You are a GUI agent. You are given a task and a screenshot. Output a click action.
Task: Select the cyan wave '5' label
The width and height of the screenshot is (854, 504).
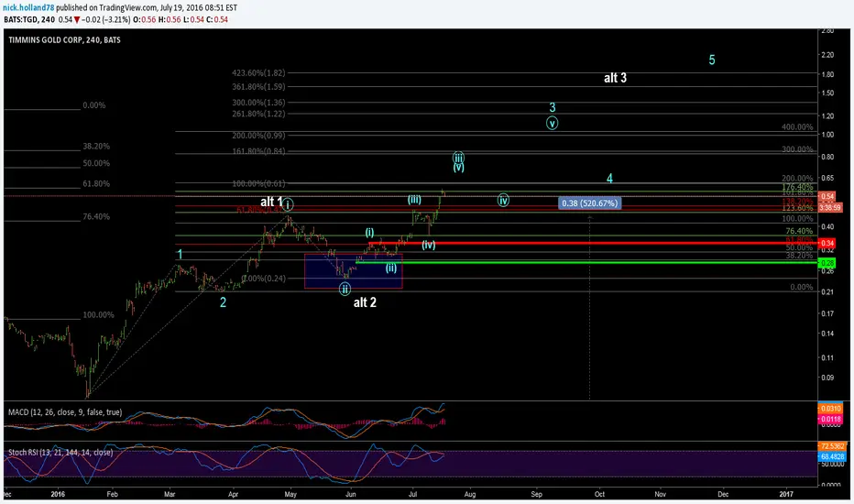pos(712,60)
